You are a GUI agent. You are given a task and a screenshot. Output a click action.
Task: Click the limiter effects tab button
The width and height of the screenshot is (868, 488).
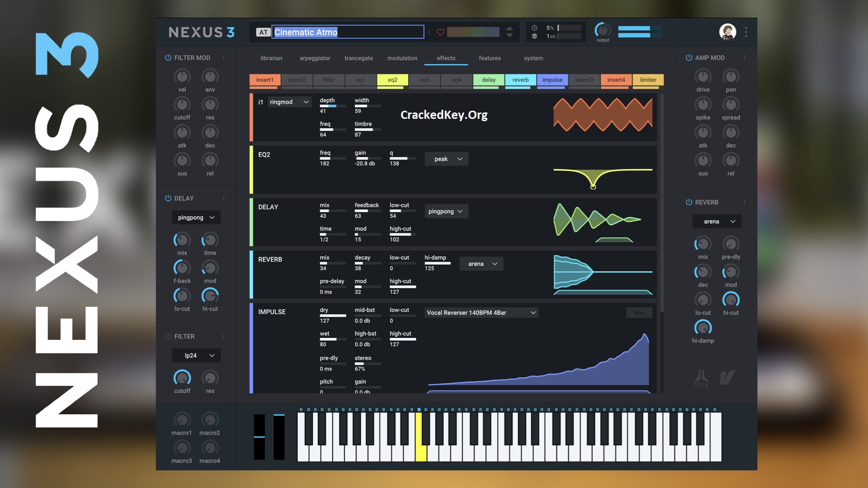coord(648,79)
